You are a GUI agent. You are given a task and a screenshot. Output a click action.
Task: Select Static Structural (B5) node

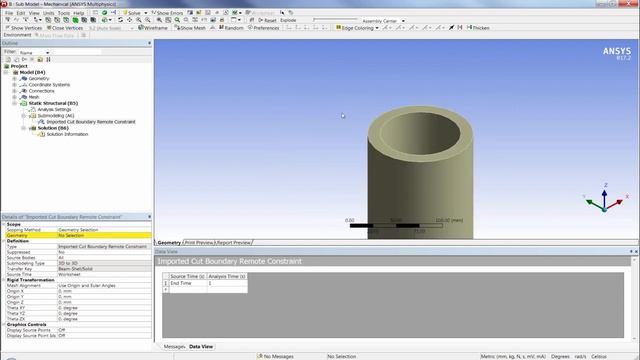click(53, 103)
